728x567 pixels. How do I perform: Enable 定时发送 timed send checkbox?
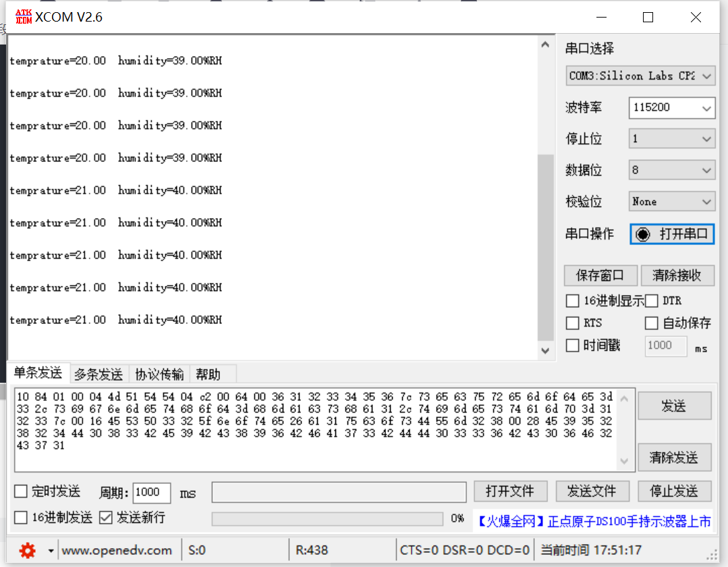21,491
